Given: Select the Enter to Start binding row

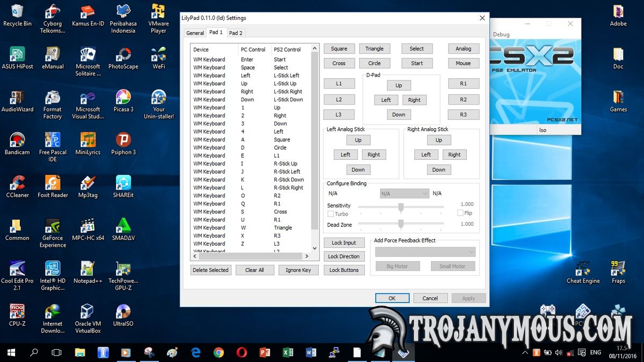Looking at the screenshot, I should pyautogui.click(x=251, y=60).
